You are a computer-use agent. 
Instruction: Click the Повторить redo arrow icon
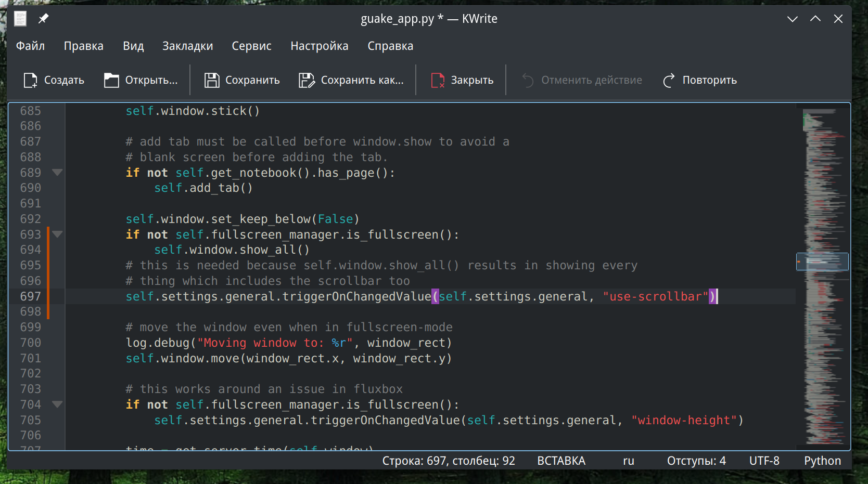669,80
